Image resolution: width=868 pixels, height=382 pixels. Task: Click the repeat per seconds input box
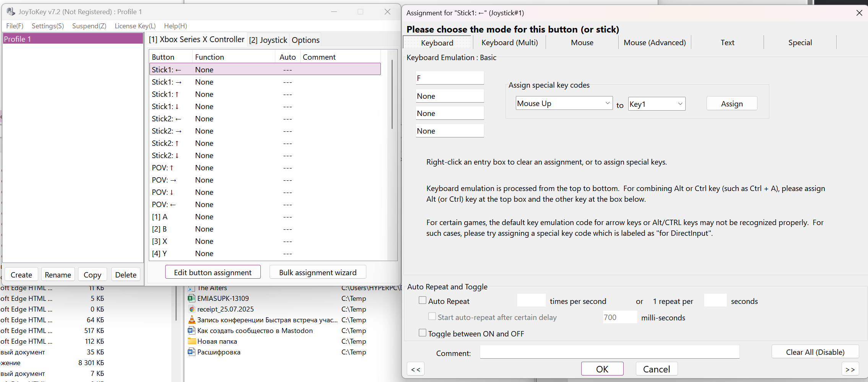(715, 300)
